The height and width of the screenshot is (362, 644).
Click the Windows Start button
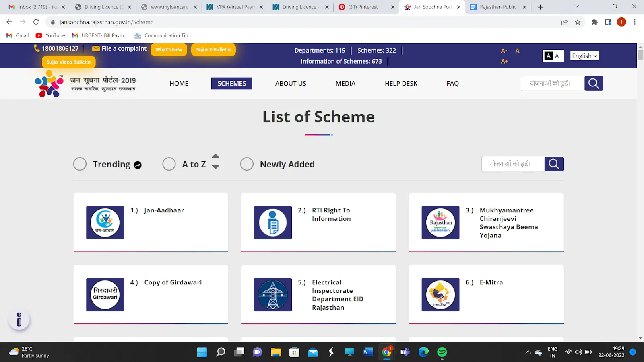202,352
